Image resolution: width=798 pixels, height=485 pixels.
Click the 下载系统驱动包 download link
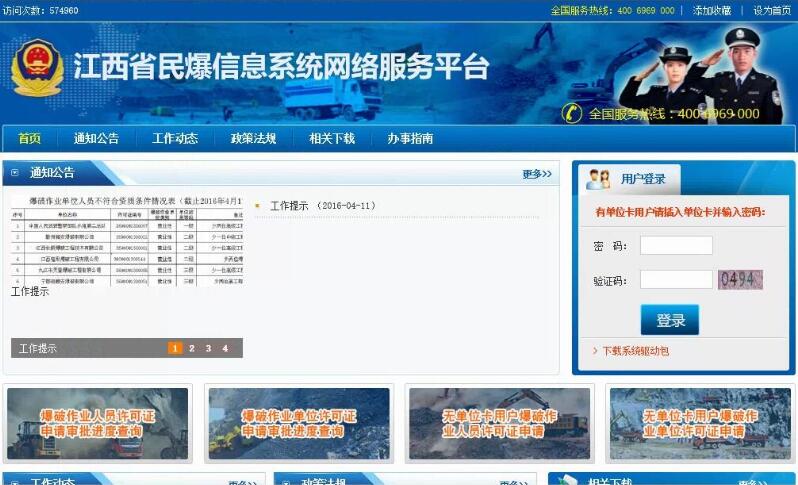coord(635,352)
